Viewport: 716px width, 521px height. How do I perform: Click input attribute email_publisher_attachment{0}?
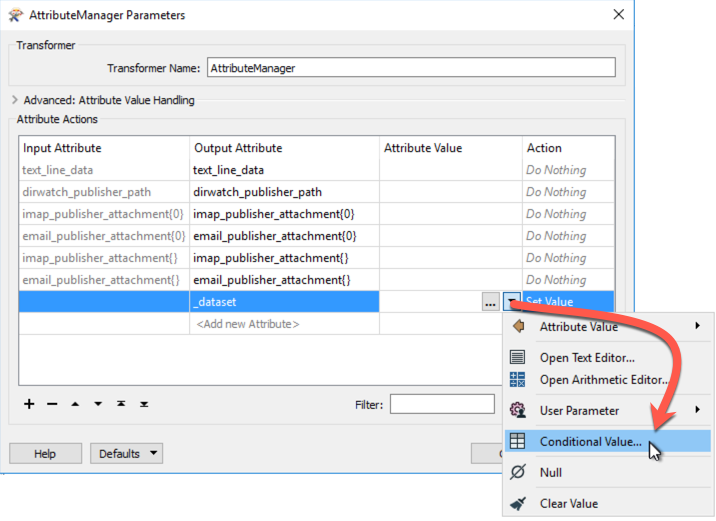pyautogui.click(x=104, y=236)
